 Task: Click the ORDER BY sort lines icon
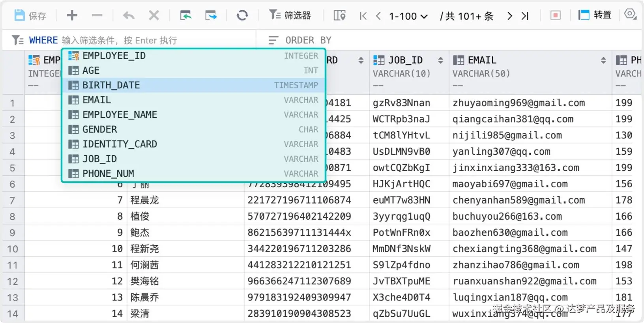coord(273,40)
